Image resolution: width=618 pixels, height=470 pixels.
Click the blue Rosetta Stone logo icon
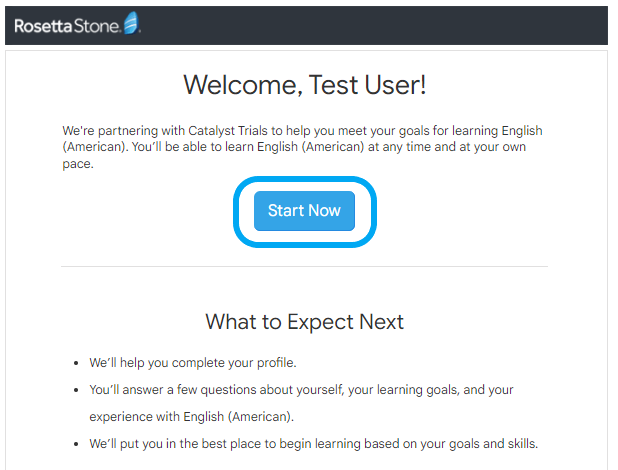(x=131, y=24)
